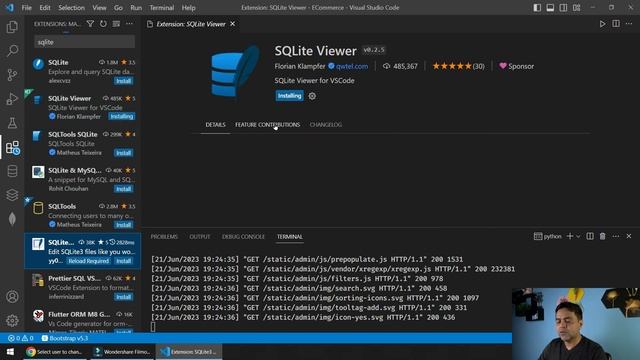Install the SQLTools SQLite extension
Viewport: 640px width, 360px height.
pyautogui.click(x=123, y=153)
